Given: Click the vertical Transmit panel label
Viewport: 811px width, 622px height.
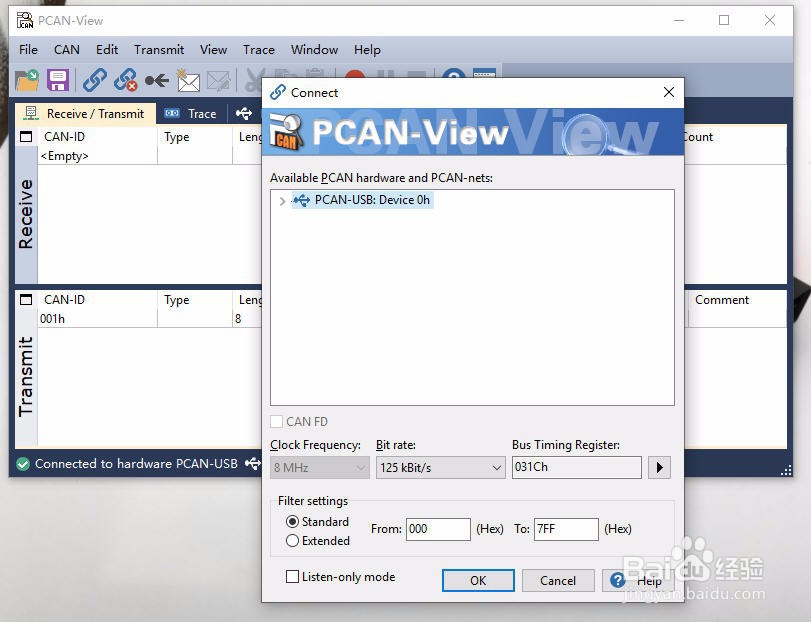Looking at the screenshot, I should point(25,376).
